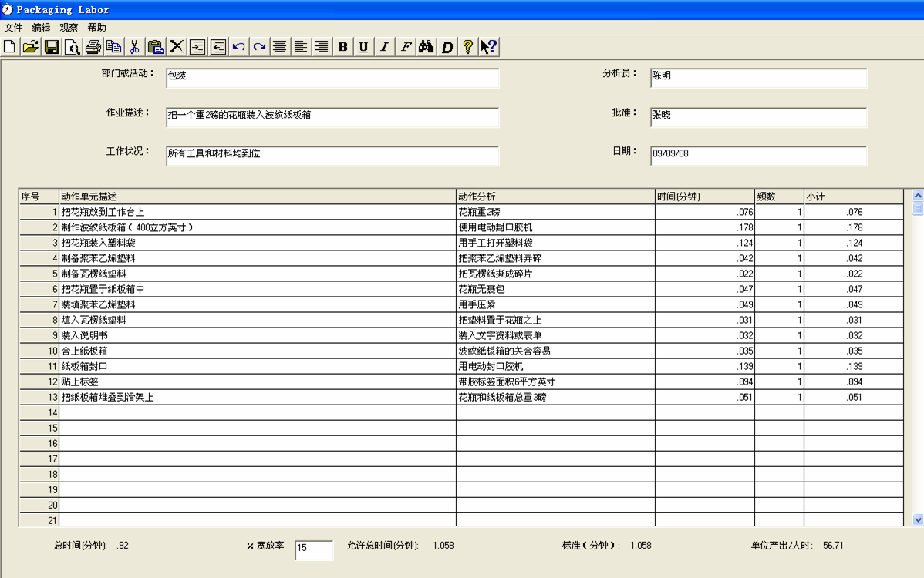Screen dimensions: 924x578
Task: Open the 帮助 menu
Action: [96, 27]
